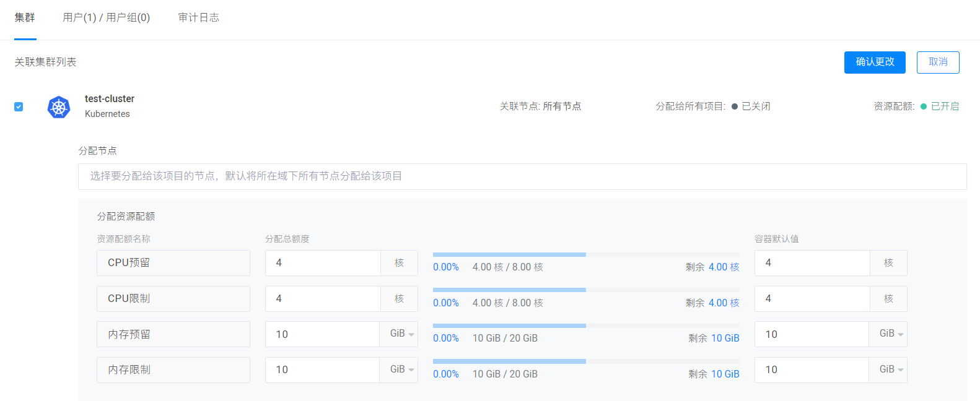Click the Kubernetes logo icon for test-cluster
The height and width of the screenshot is (401, 980).
(59, 107)
